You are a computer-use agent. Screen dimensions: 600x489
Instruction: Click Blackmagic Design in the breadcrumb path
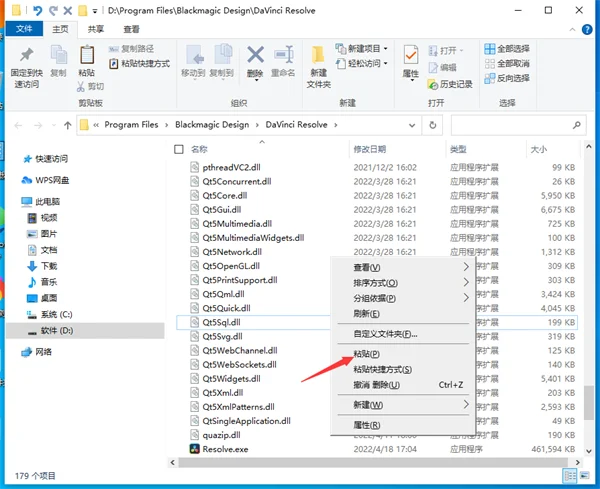click(x=212, y=125)
